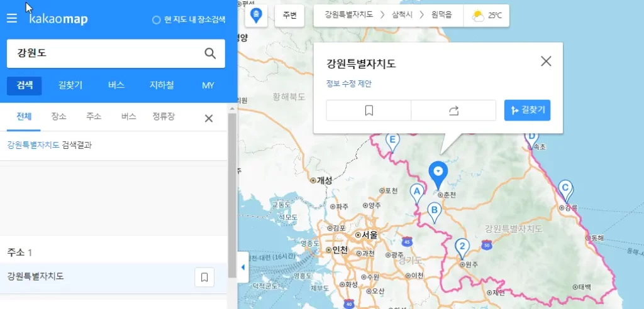Select map marker A near 춘천
The image size is (644, 309).
point(416,192)
